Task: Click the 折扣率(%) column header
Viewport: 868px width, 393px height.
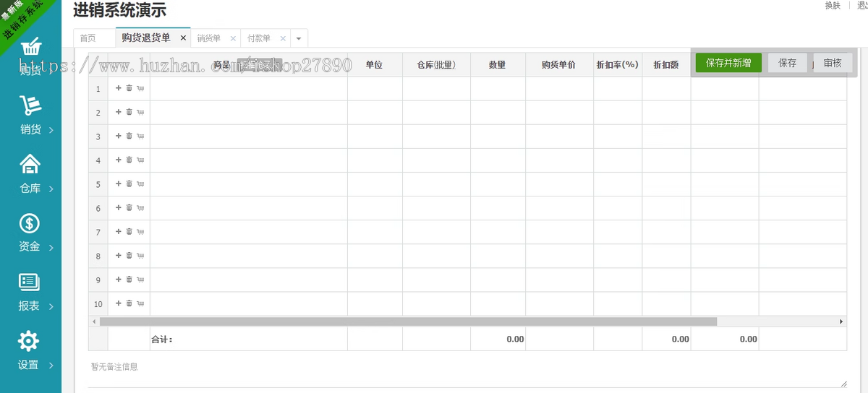Action: click(x=618, y=64)
